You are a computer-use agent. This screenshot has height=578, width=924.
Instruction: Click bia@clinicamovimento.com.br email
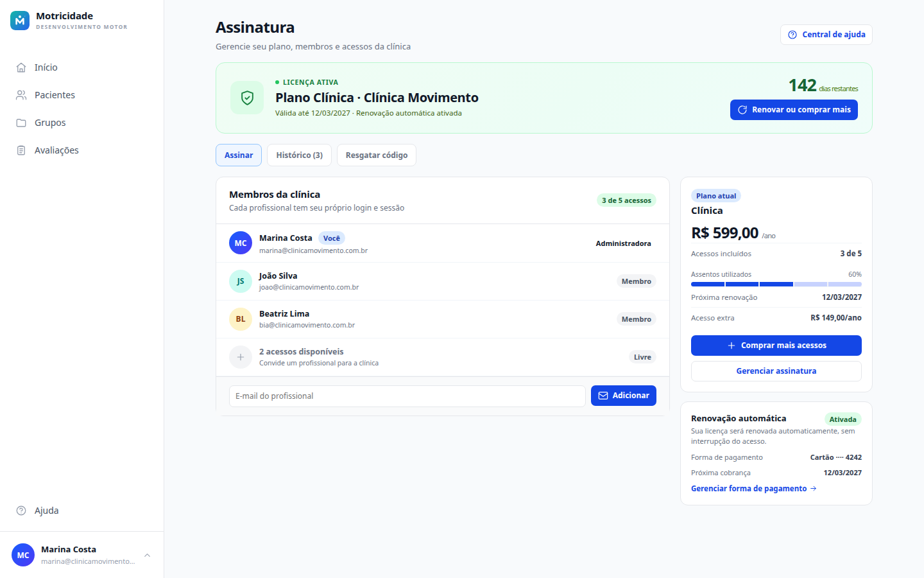[x=307, y=326]
